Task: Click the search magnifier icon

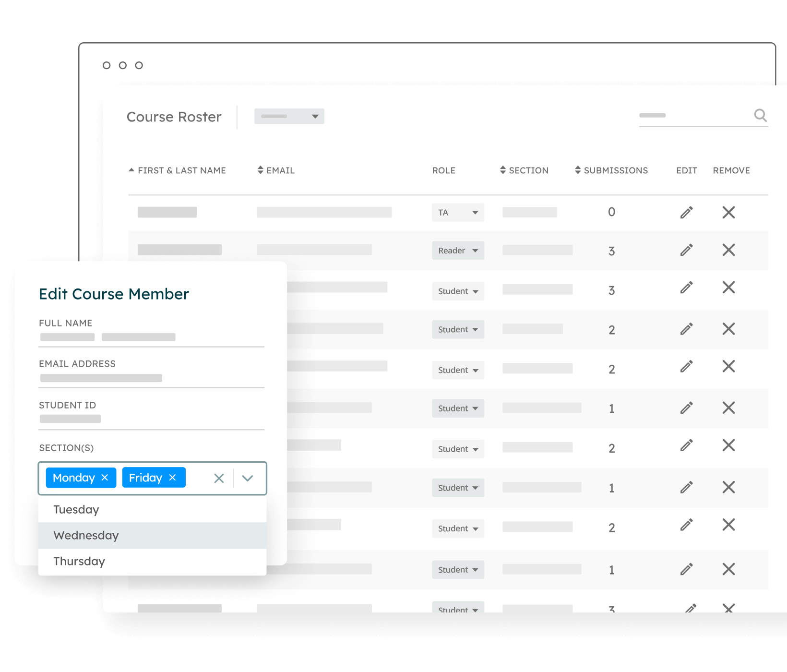Action: [760, 115]
